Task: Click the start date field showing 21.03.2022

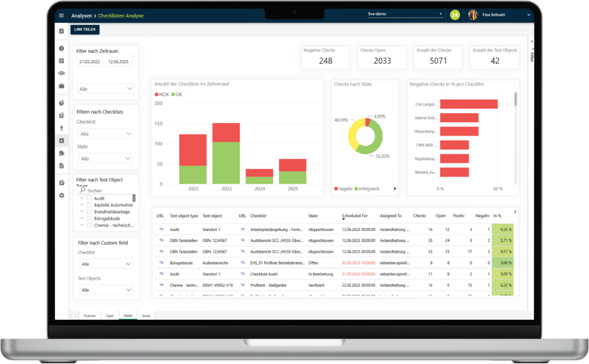Action: click(90, 62)
